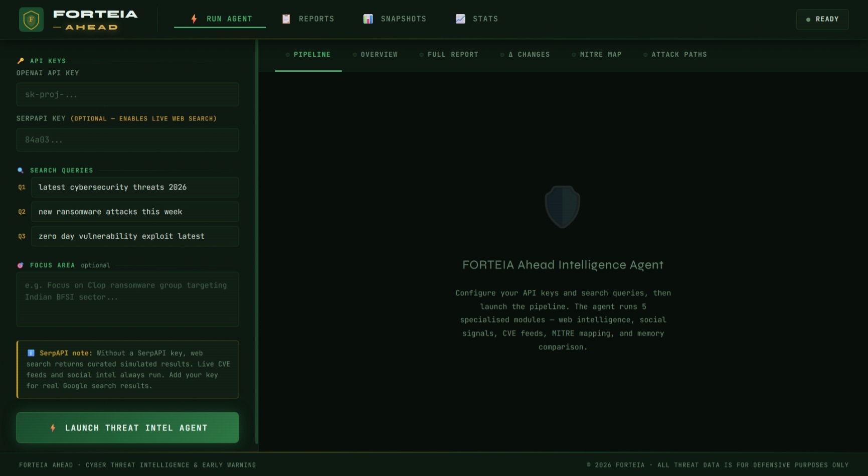Launch the Threat Intel Agent
The height and width of the screenshot is (476, 868).
pyautogui.click(x=127, y=428)
